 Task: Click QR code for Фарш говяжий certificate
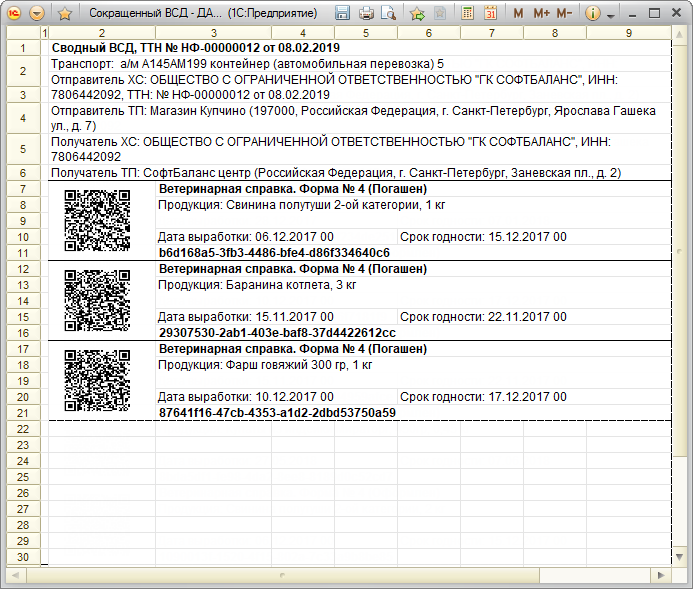pos(97,380)
